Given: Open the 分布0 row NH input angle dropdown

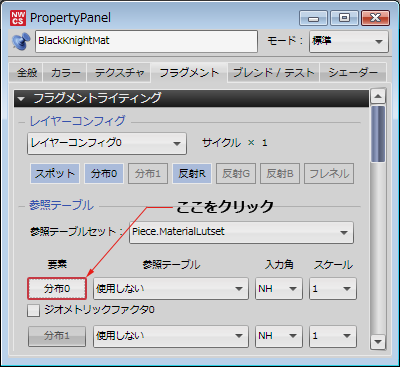Looking at the screenshot, I should [x=279, y=288].
